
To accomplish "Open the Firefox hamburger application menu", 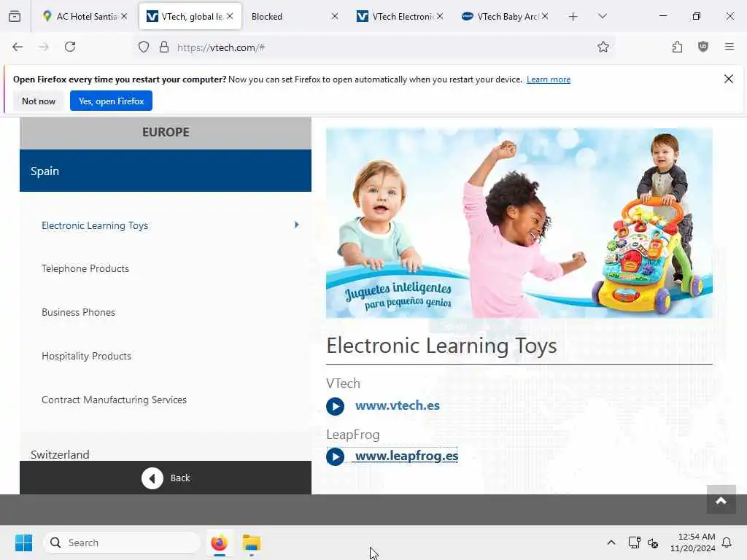I will coord(729,47).
